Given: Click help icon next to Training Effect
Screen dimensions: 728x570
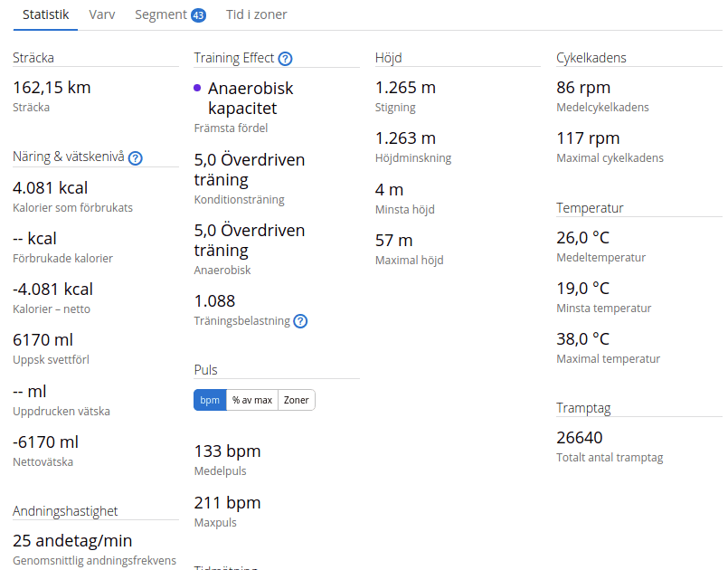Looking at the screenshot, I should pyautogui.click(x=285, y=59).
